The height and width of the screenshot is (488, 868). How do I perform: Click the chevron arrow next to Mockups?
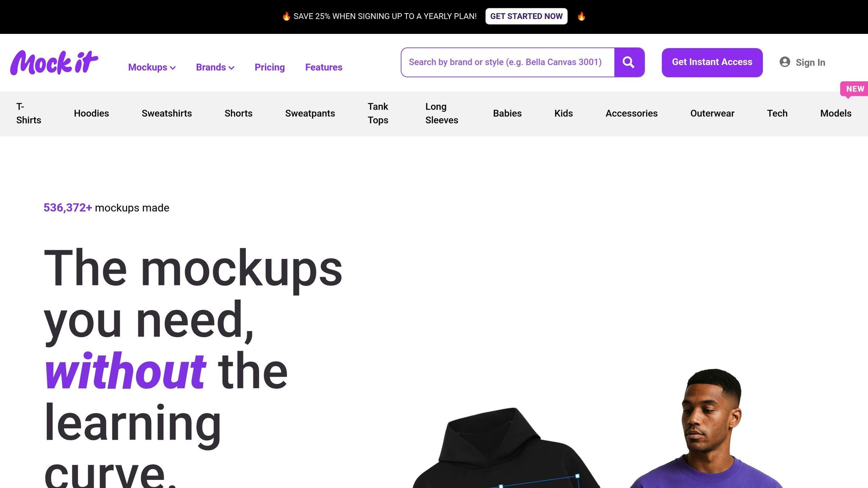click(172, 68)
